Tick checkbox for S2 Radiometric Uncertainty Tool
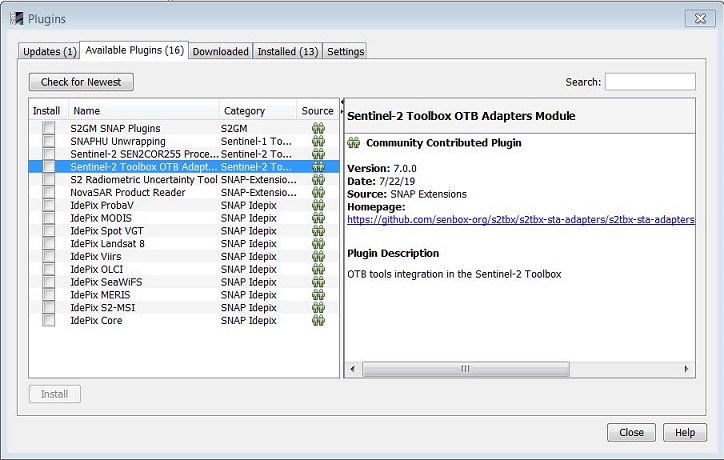The image size is (724, 460). [x=48, y=179]
